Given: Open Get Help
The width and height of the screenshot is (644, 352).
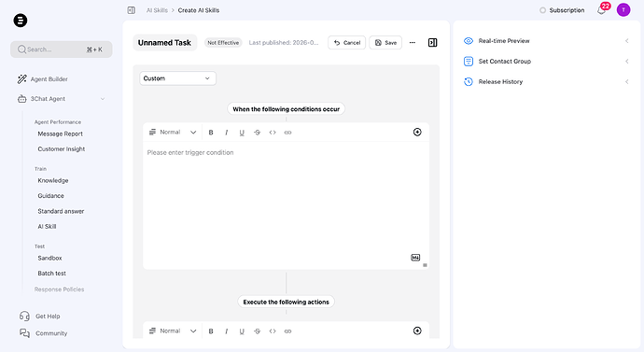Looking at the screenshot, I should click(x=40, y=317).
